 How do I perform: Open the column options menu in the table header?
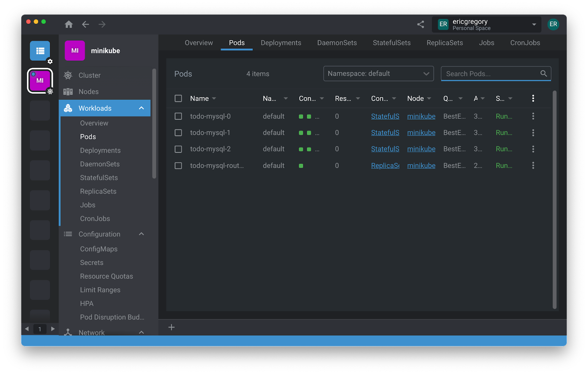[533, 98]
